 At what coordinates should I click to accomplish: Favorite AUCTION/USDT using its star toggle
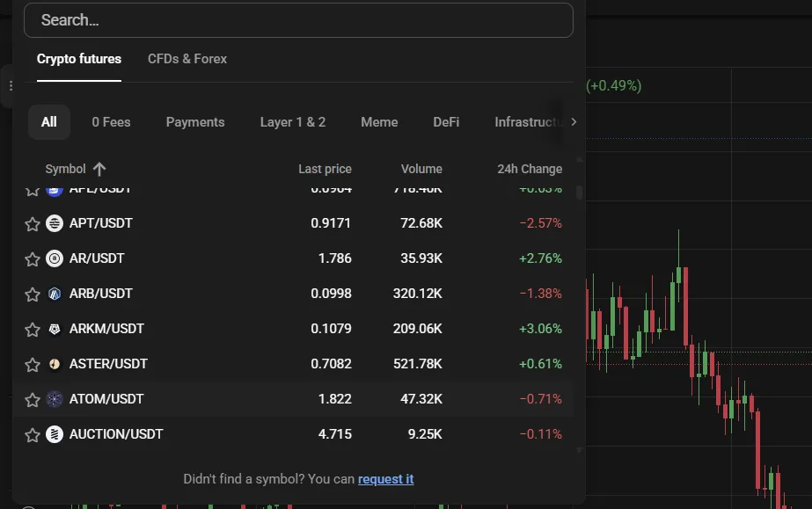pyautogui.click(x=33, y=433)
